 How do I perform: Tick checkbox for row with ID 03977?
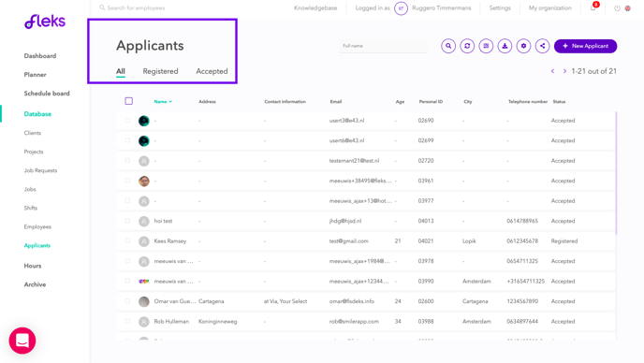tap(127, 201)
